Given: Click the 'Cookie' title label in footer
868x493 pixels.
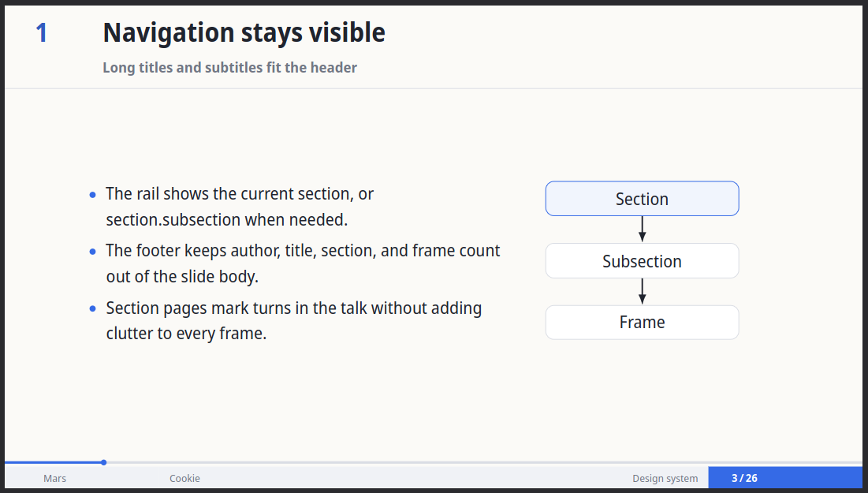Looking at the screenshot, I should [x=185, y=479].
